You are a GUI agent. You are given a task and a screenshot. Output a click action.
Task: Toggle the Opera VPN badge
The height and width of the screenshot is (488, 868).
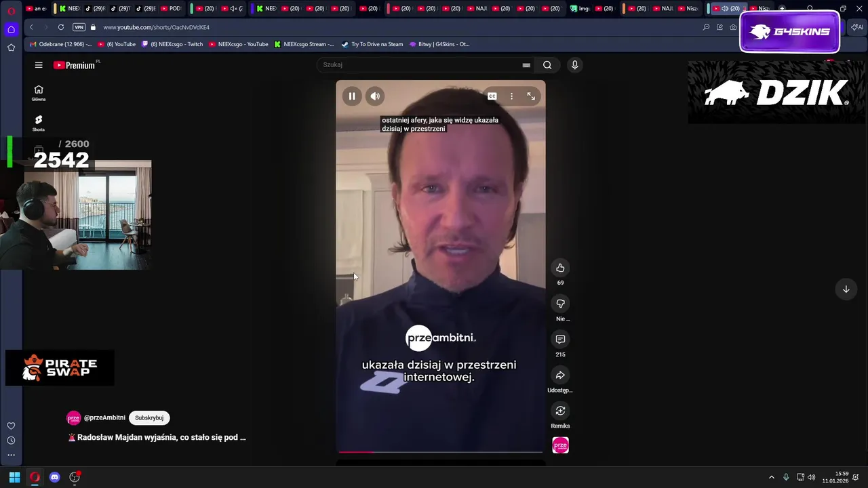click(79, 27)
